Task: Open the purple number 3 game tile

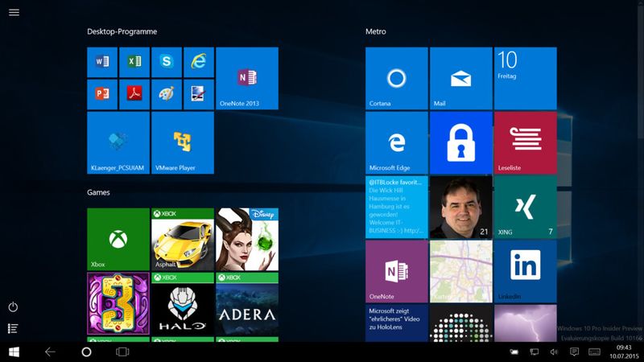Action: pos(118,304)
